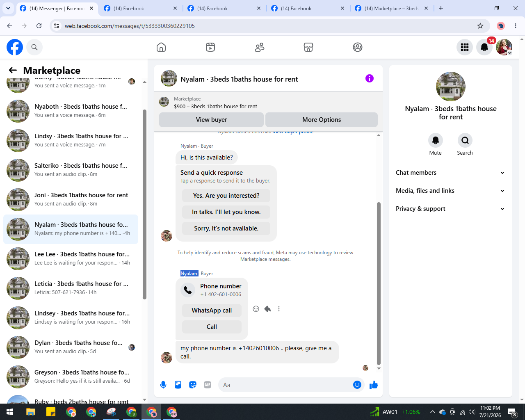Open More Options for listing

[x=322, y=120]
